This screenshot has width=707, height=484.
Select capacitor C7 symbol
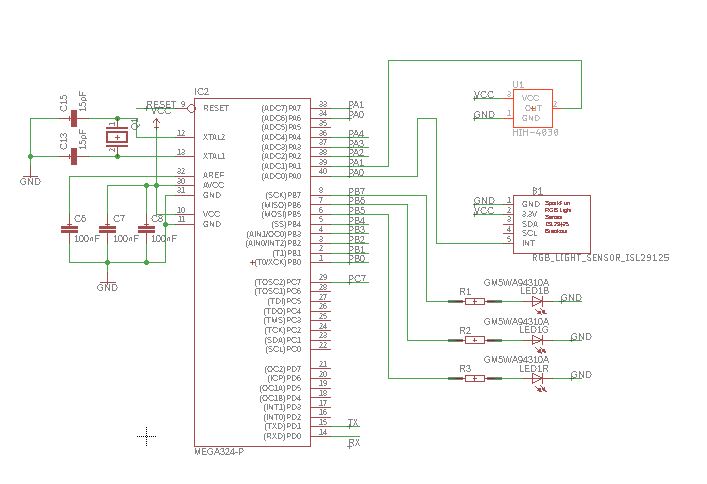click(x=107, y=230)
